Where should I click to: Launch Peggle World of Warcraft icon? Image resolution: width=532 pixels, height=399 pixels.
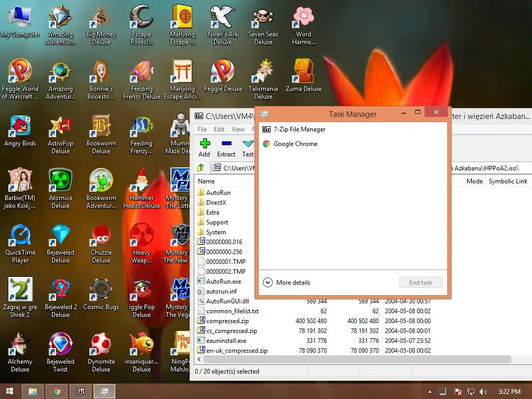pos(20,79)
